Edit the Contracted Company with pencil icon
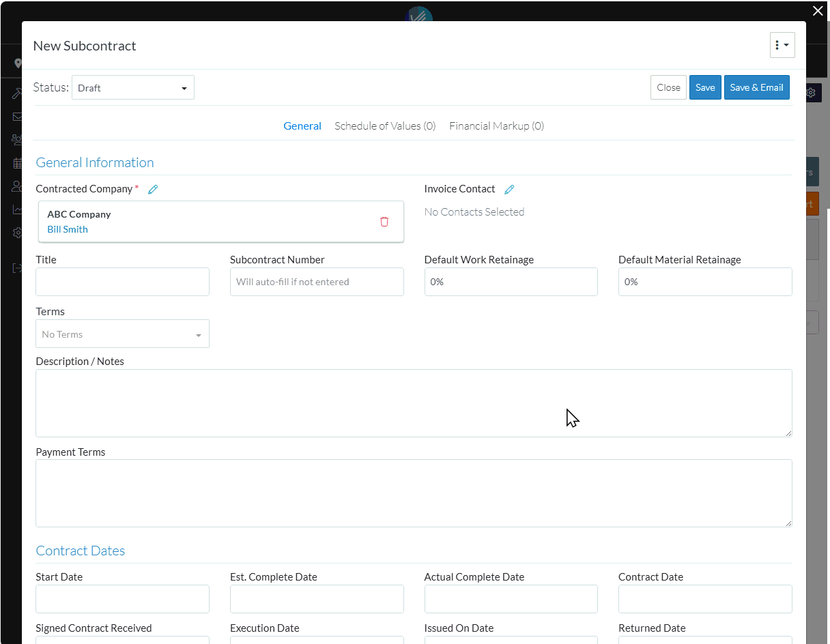Viewport: 830px width, 644px height. click(153, 190)
